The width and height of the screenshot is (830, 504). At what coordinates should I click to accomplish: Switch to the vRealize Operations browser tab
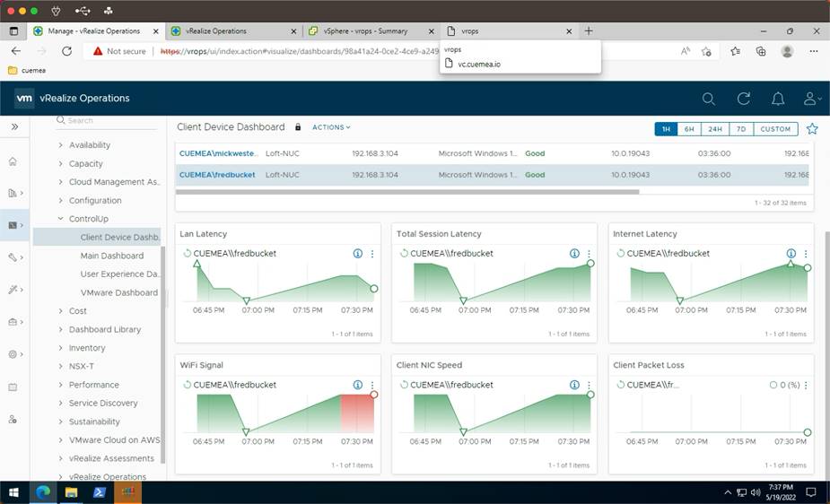[233, 31]
